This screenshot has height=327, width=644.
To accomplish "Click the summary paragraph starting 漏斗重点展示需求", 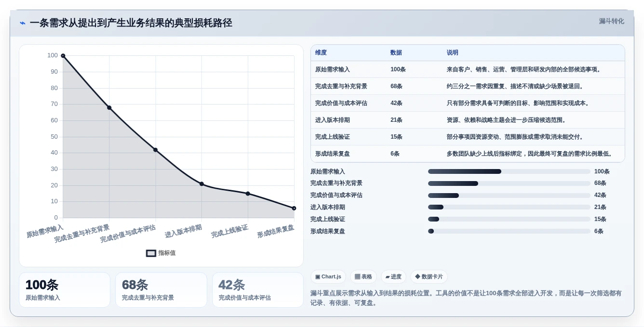I will [466, 298].
